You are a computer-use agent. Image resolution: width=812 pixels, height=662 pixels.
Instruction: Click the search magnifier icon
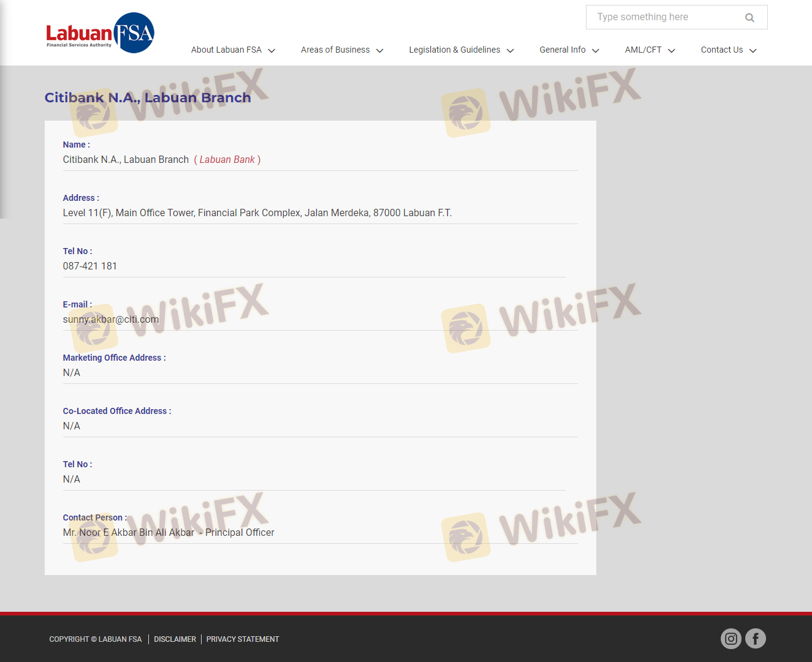749,17
